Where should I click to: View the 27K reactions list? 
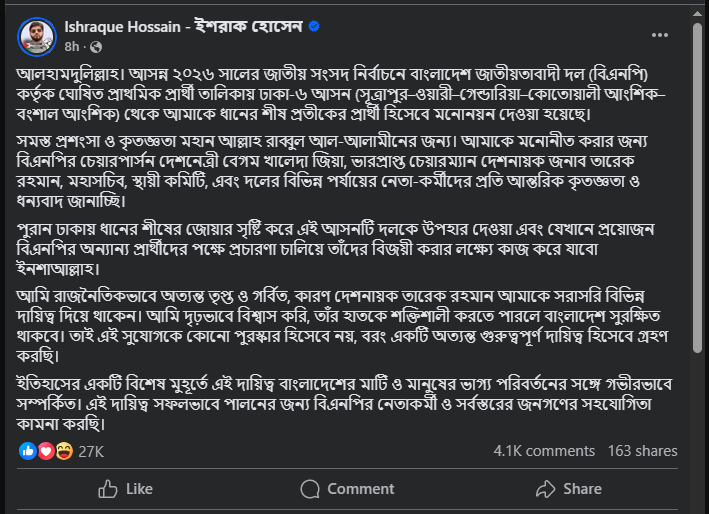91,451
